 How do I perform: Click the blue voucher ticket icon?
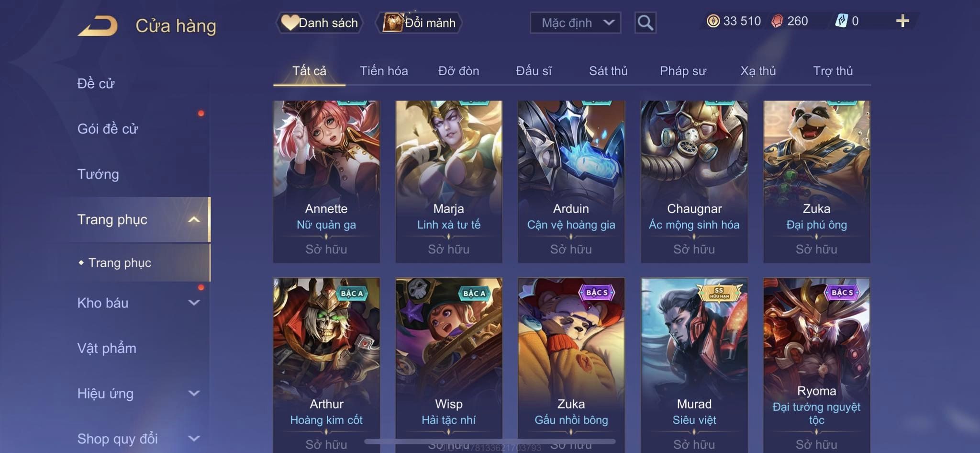tap(841, 21)
